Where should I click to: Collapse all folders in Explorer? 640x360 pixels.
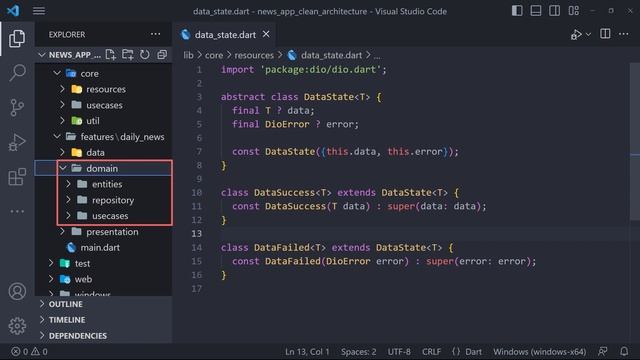click(x=162, y=54)
